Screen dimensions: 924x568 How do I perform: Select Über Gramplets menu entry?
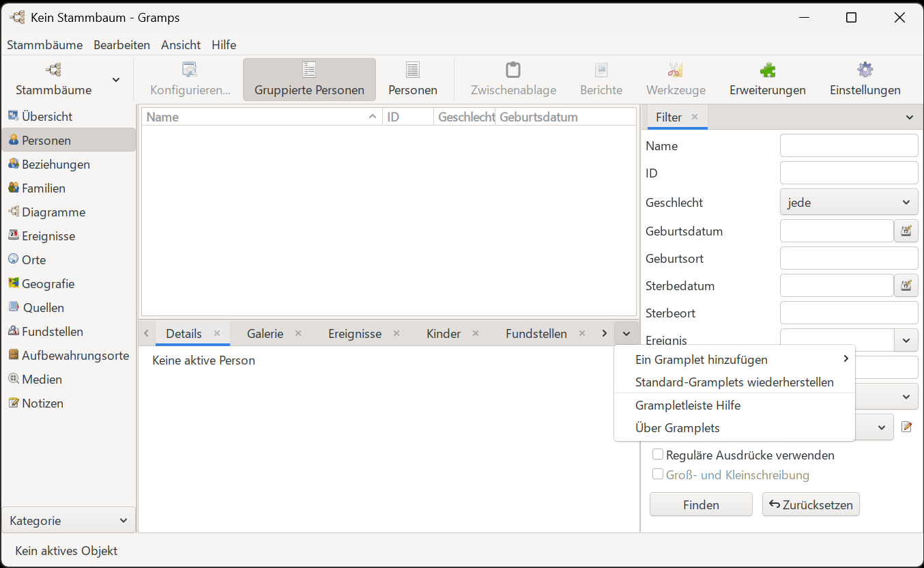(734, 428)
